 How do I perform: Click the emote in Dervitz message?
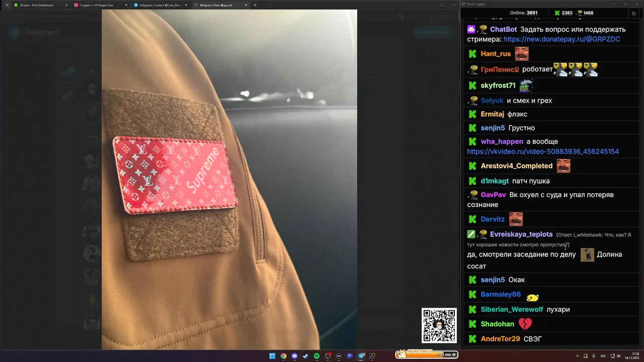point(516,219)
